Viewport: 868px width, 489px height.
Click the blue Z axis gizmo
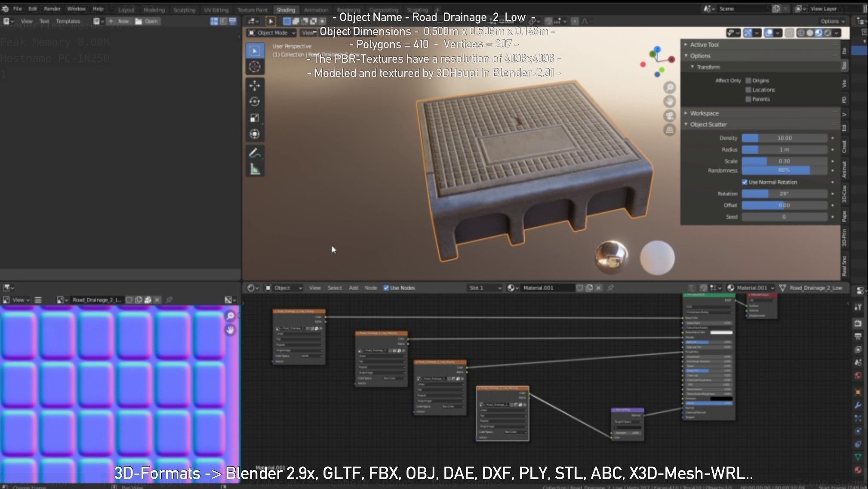click(x=657, y=49)
